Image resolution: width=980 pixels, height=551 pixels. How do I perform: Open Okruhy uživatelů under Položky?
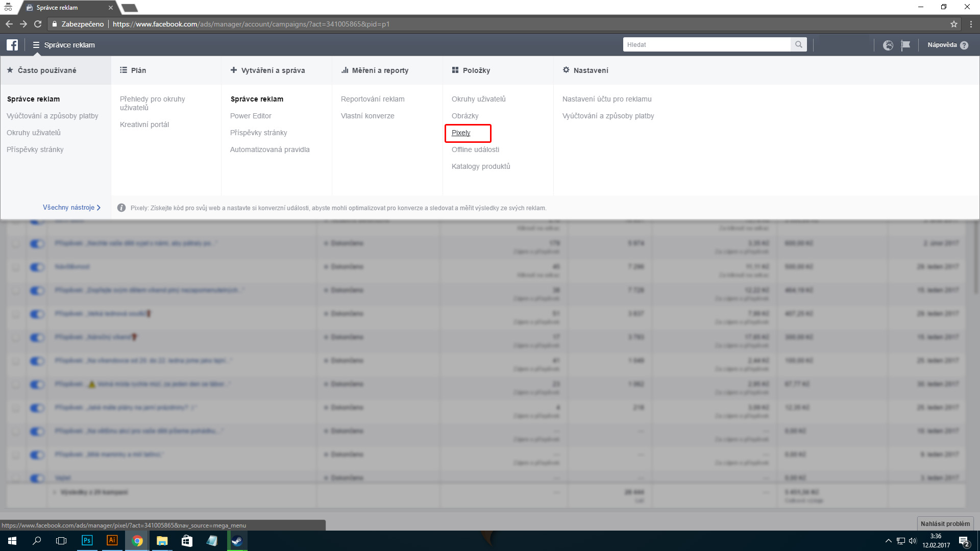(478, 99)
